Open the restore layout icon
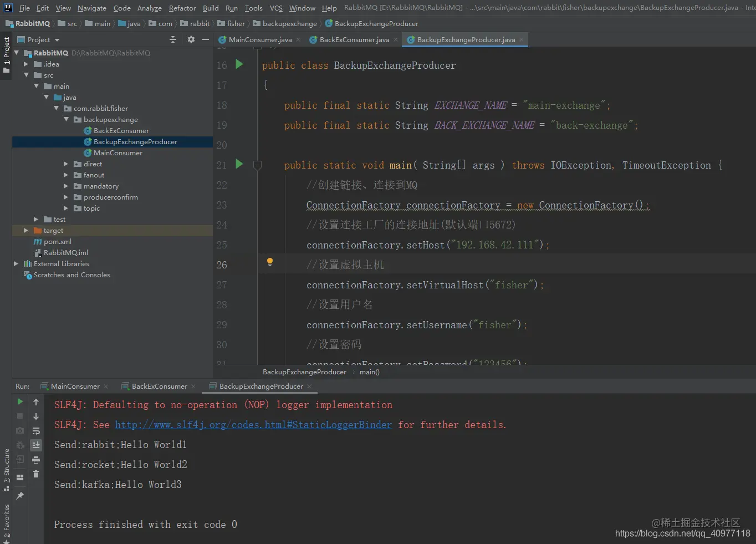 click(20, 477)
